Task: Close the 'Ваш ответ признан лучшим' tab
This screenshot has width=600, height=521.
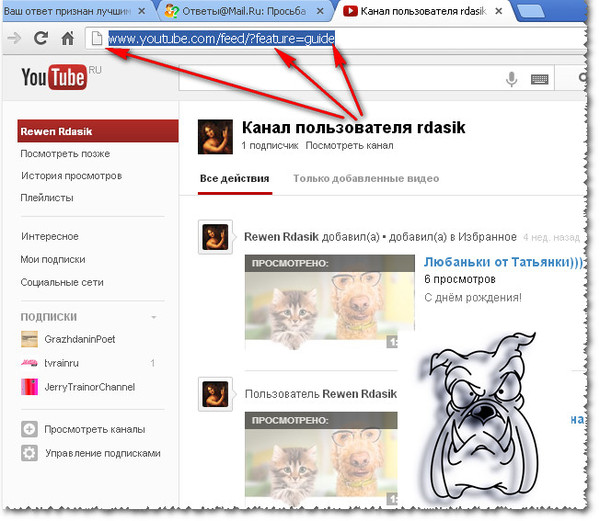Action: tap(141, 11)
